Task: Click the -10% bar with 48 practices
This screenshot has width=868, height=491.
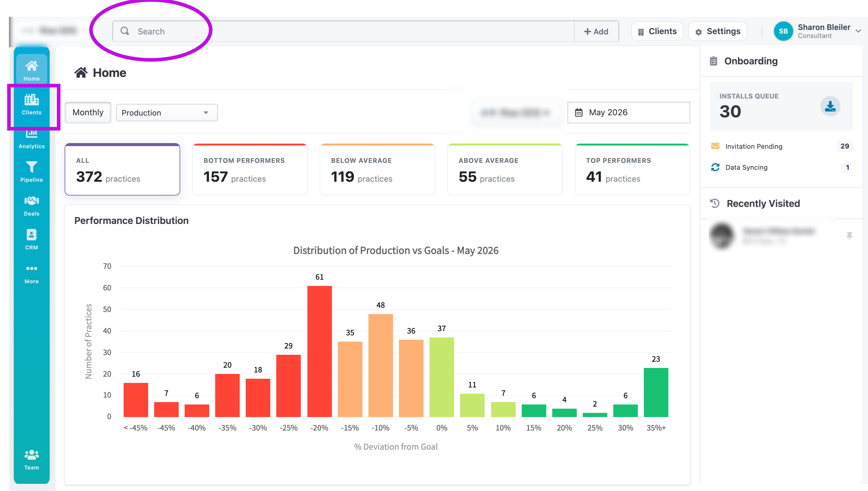Action: [380, 366]
